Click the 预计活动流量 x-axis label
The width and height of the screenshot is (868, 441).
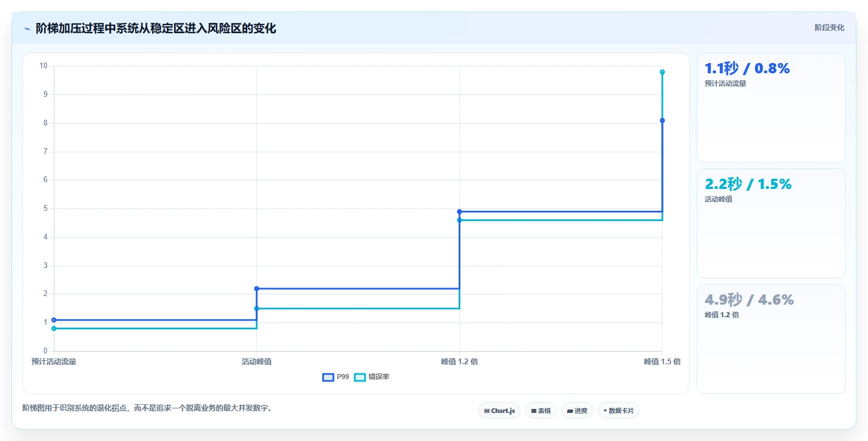(x=54, y=362)
